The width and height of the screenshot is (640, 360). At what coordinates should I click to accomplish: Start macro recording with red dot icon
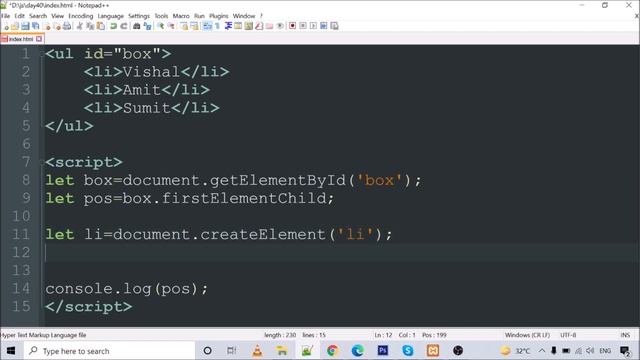tap(293, 26)
